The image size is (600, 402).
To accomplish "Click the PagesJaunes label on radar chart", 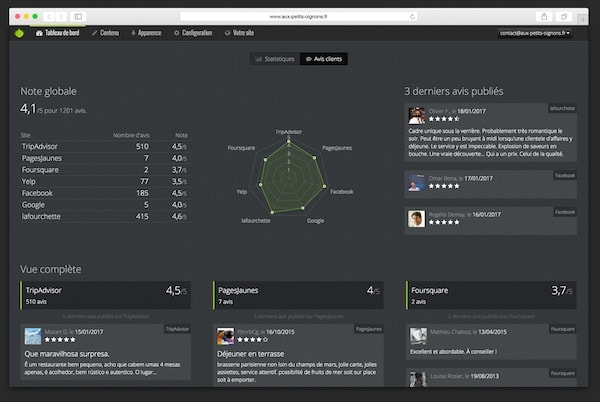I will pos(337,148).
